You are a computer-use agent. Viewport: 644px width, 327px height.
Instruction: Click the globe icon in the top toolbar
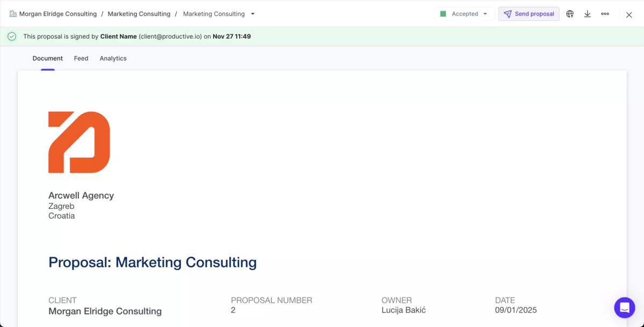click(570, 14)
